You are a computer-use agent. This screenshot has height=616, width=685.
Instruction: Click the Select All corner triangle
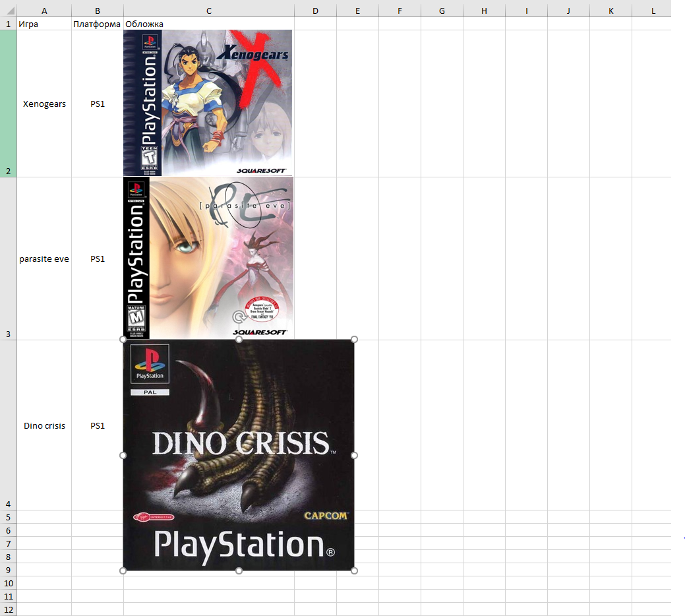[10, 11]
